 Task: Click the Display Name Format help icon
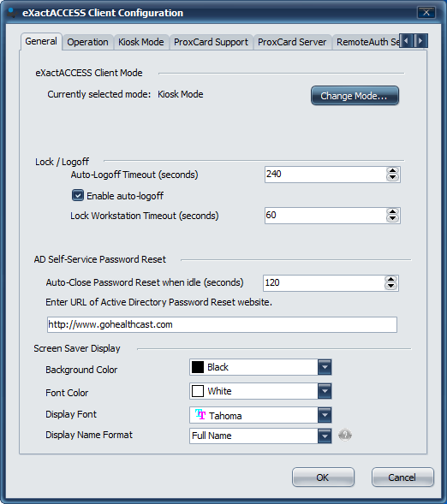345,436
